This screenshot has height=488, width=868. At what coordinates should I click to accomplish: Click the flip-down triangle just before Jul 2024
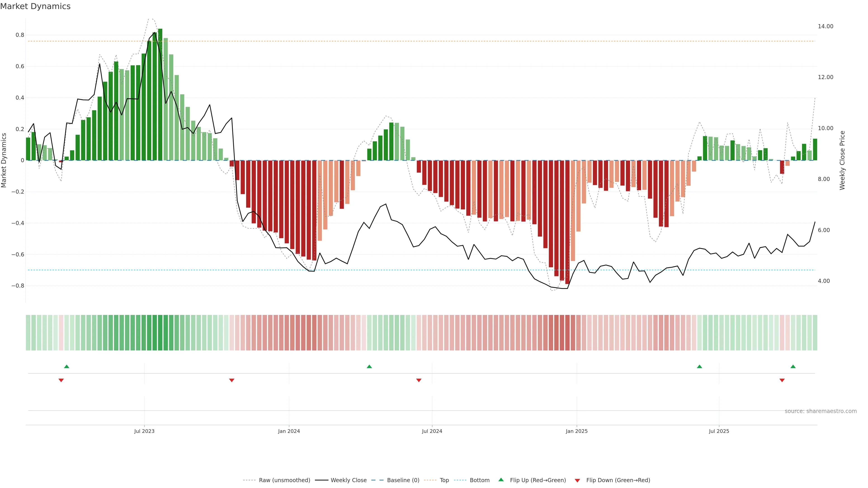tap(419, 380)
